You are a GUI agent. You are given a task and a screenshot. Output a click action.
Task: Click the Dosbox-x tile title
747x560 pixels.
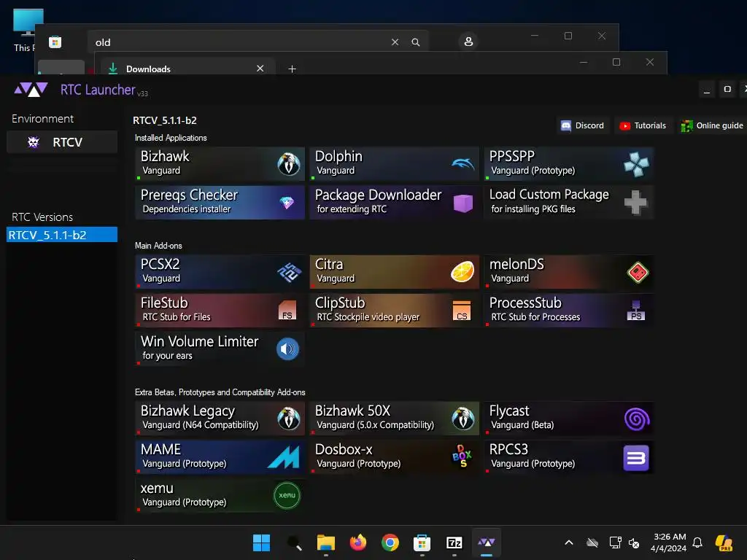(x=344, y=449)
